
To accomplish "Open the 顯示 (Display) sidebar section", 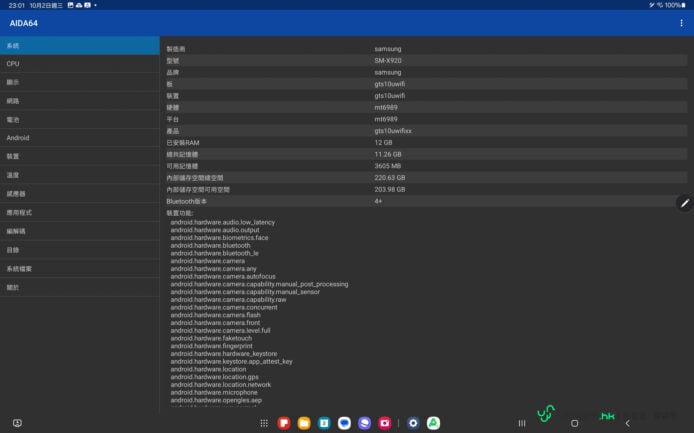I will pos(80,82).
